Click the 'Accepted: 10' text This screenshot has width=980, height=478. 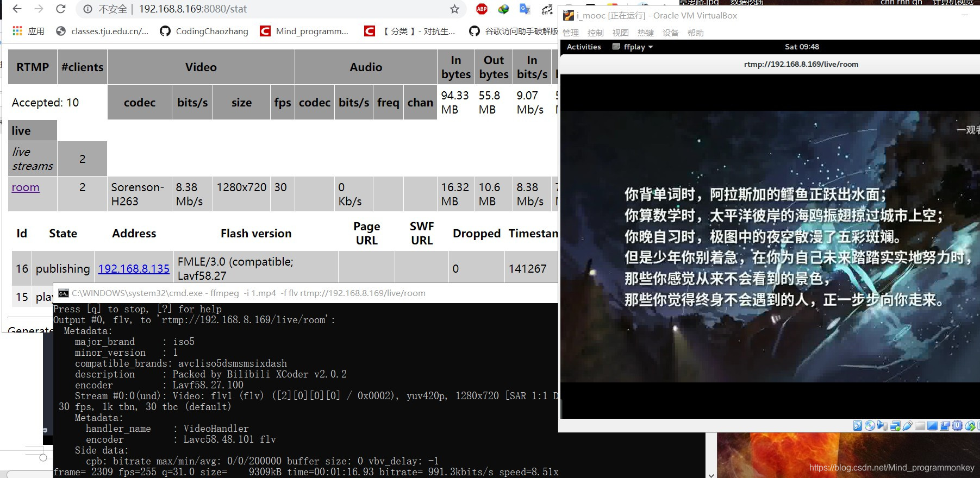coord(46,102)
